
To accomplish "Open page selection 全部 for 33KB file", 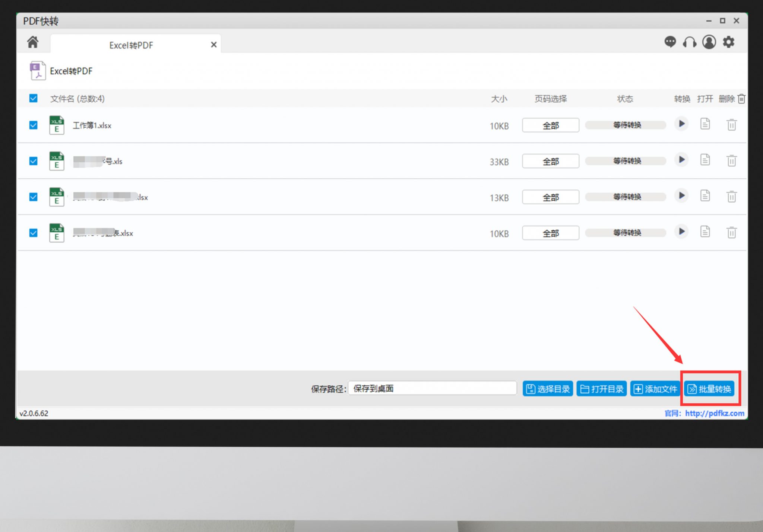I will click(x=550, y=161).
